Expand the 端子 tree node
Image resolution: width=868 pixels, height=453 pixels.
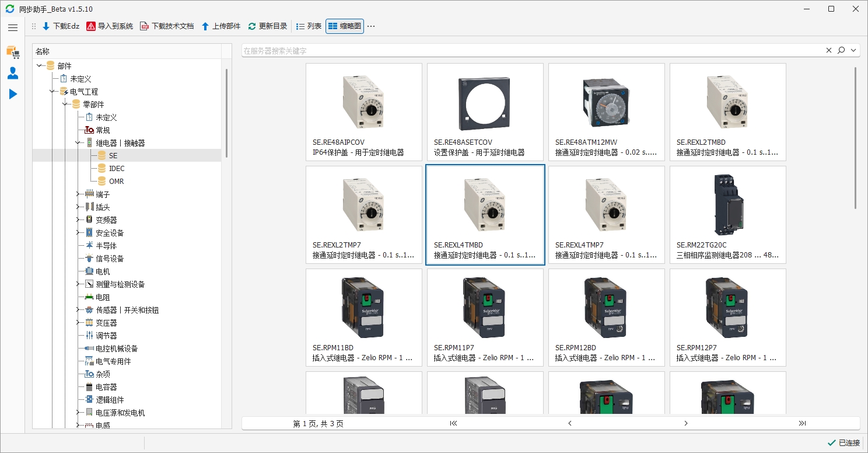78,194
